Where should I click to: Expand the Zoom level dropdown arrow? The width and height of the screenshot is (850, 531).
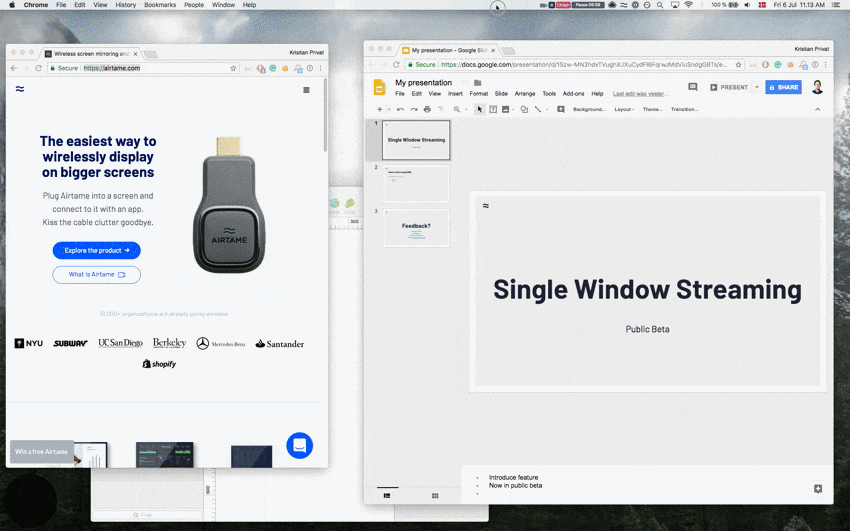[x=466, y=109]
